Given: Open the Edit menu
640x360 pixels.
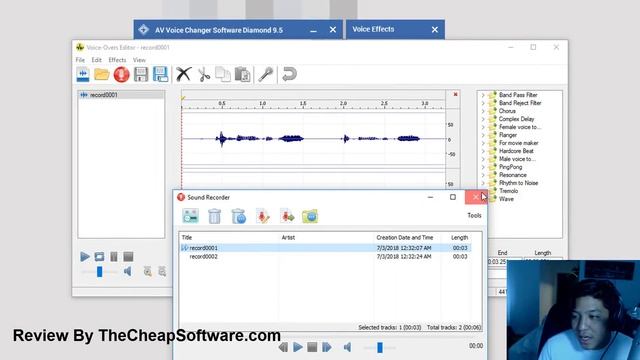Looking at the screenshot, I should point(96,60).
